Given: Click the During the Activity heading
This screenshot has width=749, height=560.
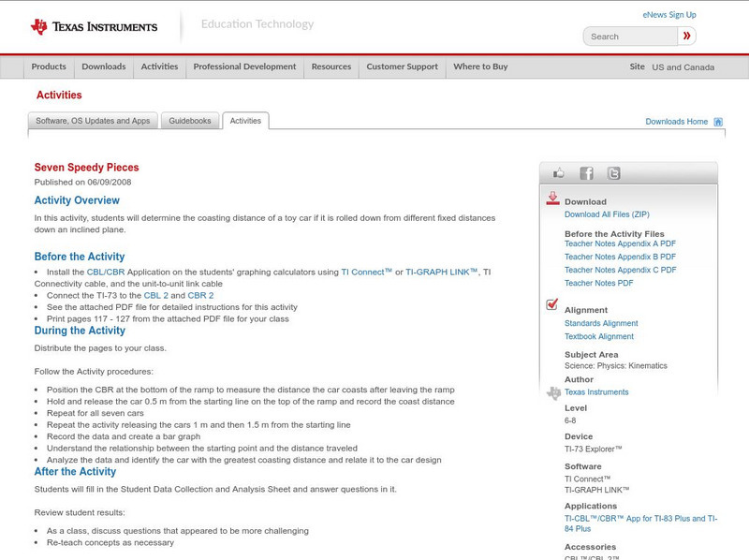Looking at the screenshot, I should tap(80, 331).
